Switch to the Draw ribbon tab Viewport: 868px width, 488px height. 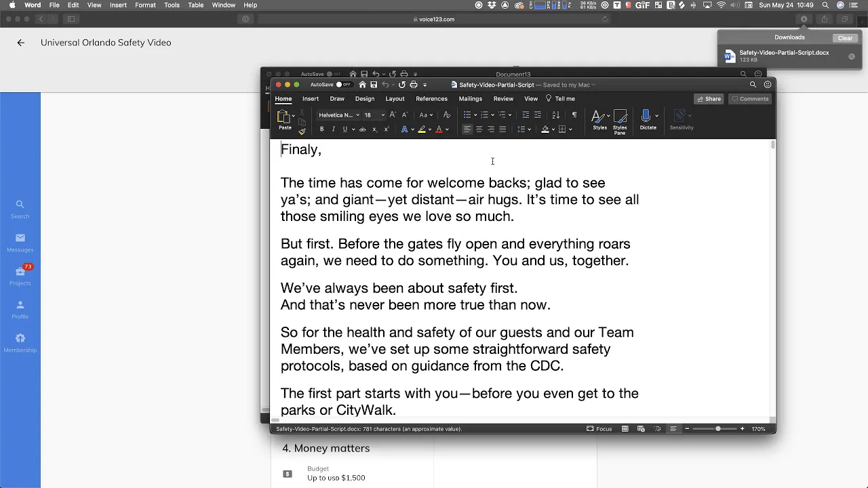336,99
